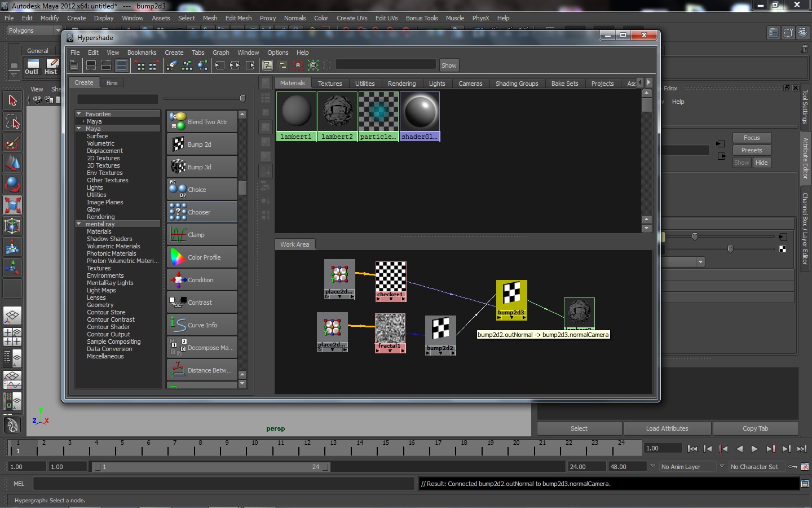812x508 pixels.
Task: Click upper attribute slider handle
Action: coord(695,237)
